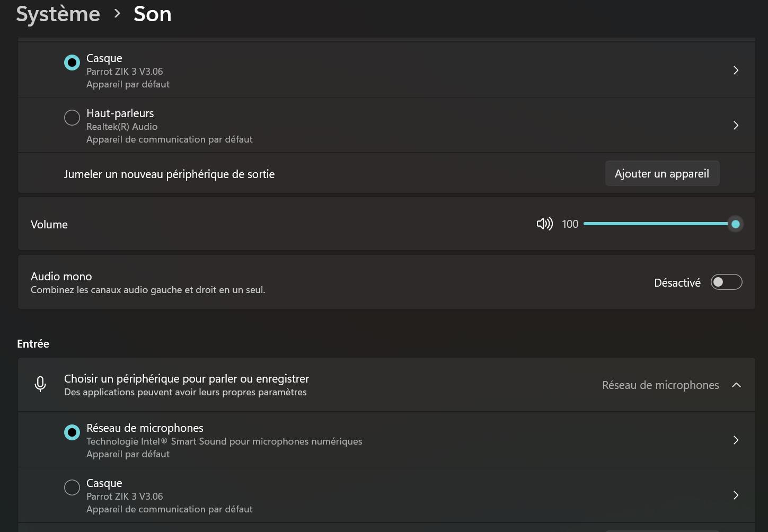
Task: Select Casque as input device
Action: 72,487
